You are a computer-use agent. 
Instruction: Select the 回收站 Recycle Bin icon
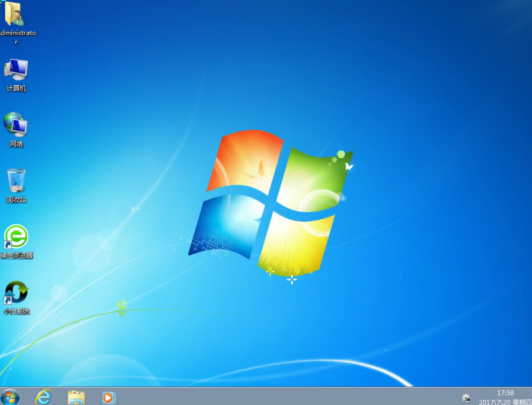pyautogui.click(x=16, y=180)
